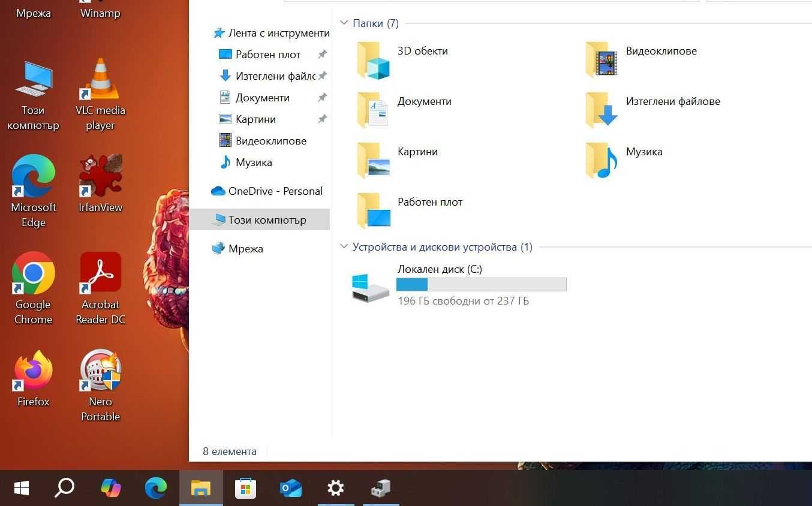The width and height of the screenshot is (812, 506).
Task: Collapse the Папки (7) group
Action: [344, 23]
